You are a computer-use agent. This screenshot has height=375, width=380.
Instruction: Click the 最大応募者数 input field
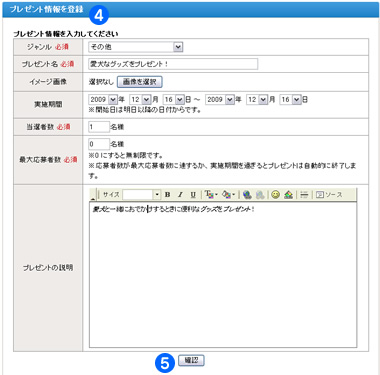click(99, 144)
